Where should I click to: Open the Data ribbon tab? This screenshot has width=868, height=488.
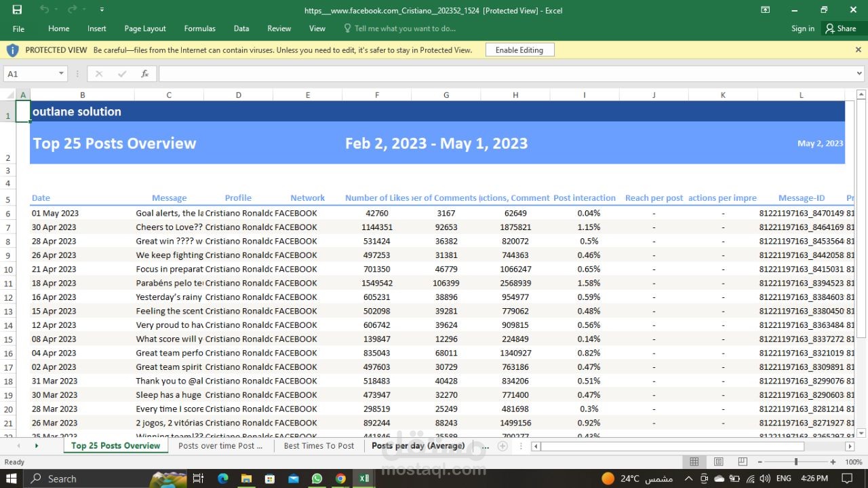(241, 29)
